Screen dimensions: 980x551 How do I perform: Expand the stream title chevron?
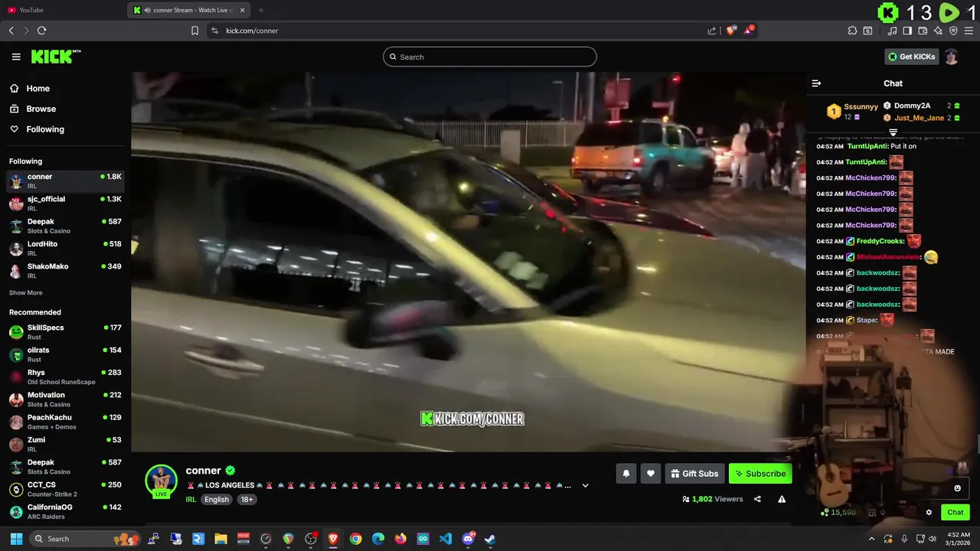coord(585,485)
